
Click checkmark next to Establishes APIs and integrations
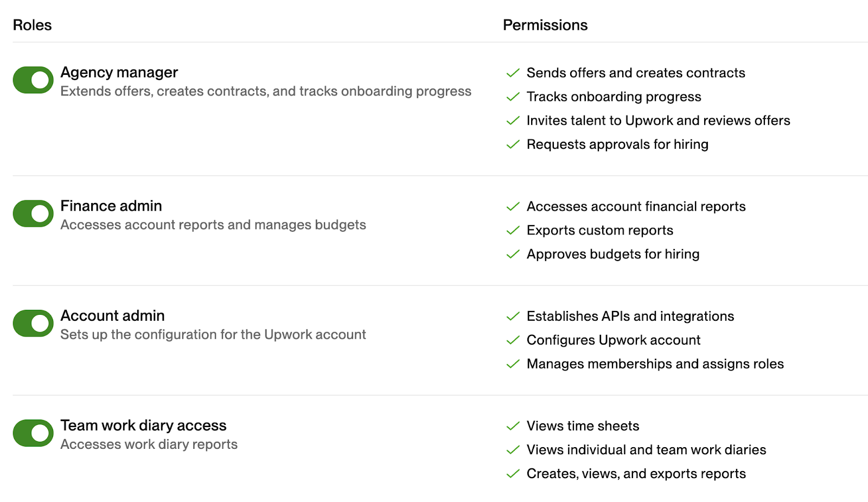[513, 316]
